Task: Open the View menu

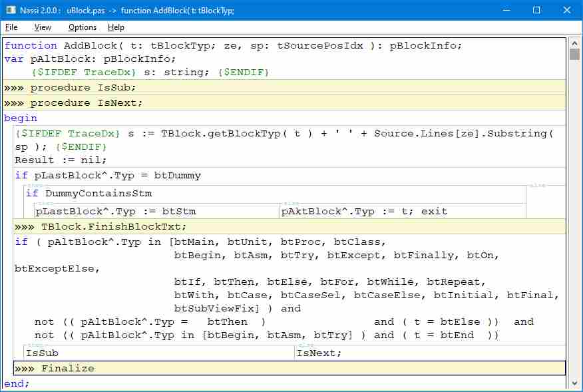Action: 43,27
